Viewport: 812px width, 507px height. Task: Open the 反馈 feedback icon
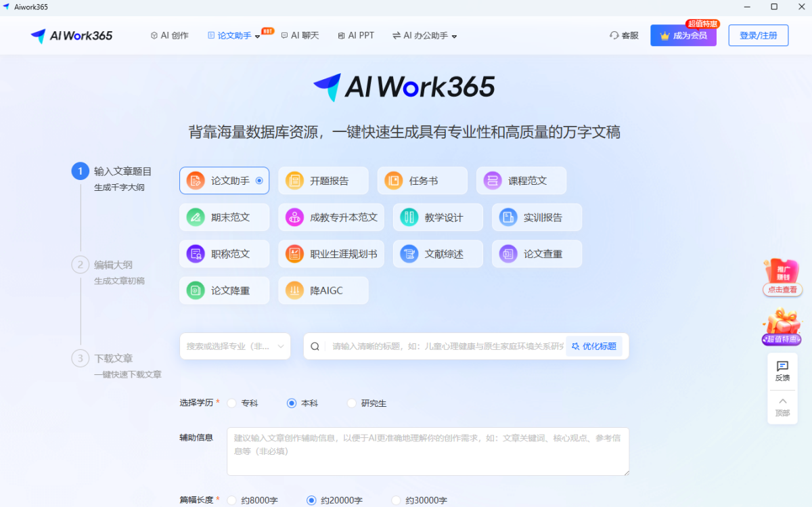pos(782,366)
